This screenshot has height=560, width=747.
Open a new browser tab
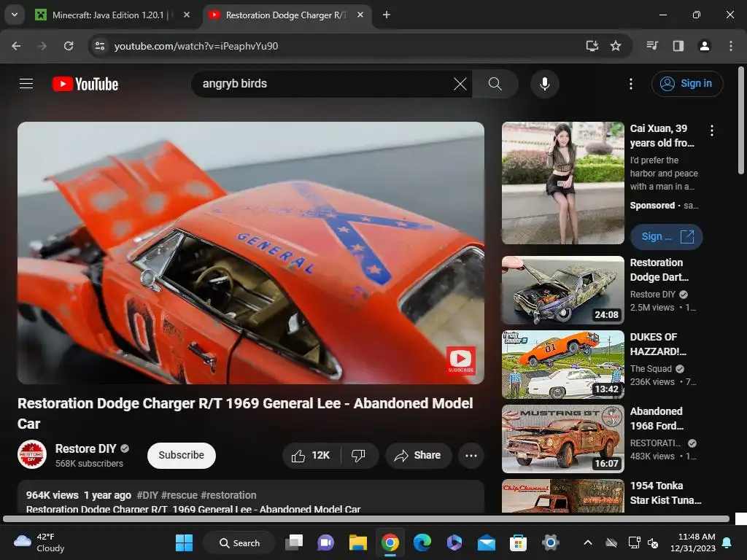coord(387,15)
